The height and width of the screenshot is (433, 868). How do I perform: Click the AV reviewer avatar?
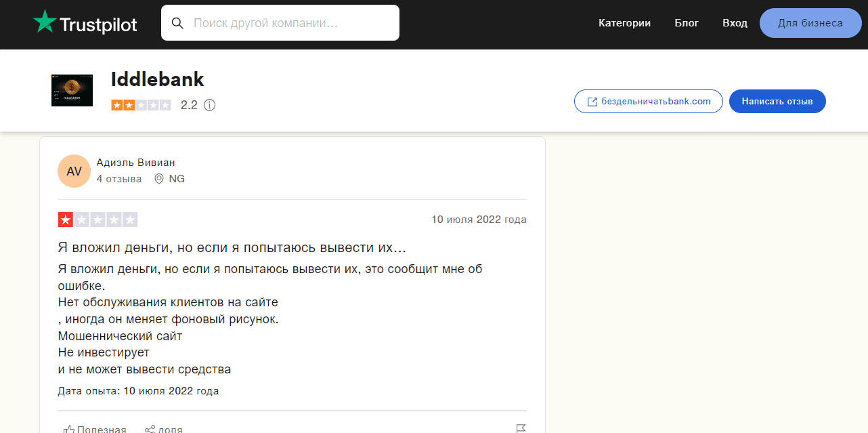pyautogui.click(x=74, y=171)
